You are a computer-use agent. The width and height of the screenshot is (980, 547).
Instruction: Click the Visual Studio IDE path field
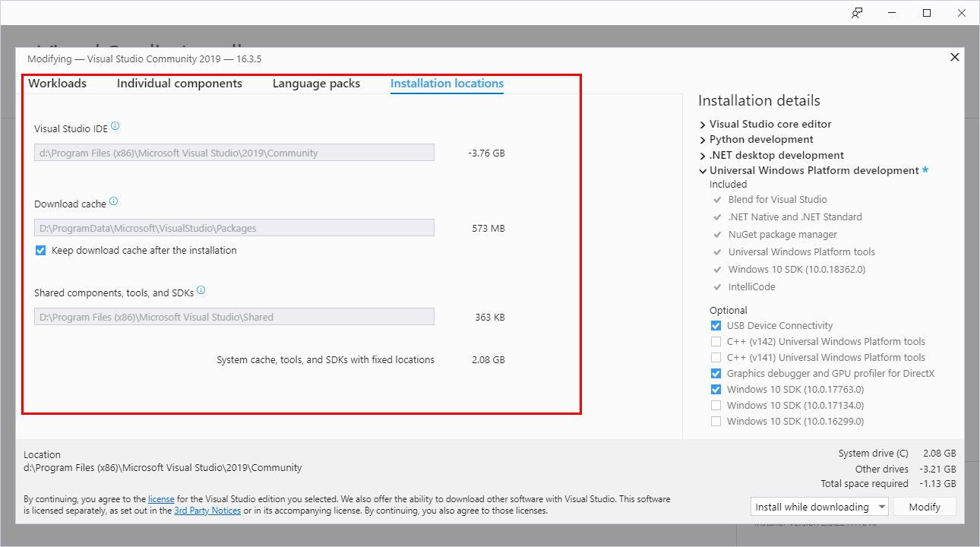pyautogui.click(x=234, y=153)
